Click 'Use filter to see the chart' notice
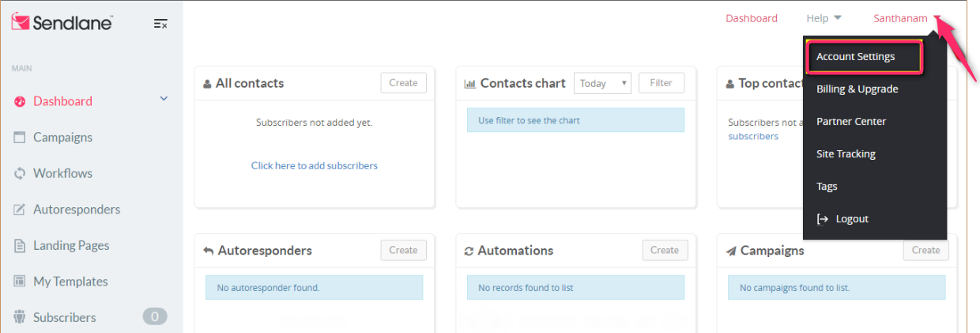 [x=575, y=120]
